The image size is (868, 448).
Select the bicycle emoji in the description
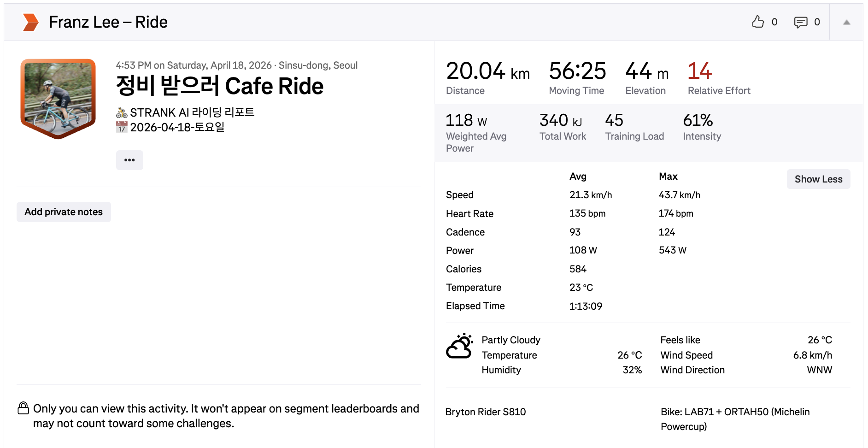[122, 112]
